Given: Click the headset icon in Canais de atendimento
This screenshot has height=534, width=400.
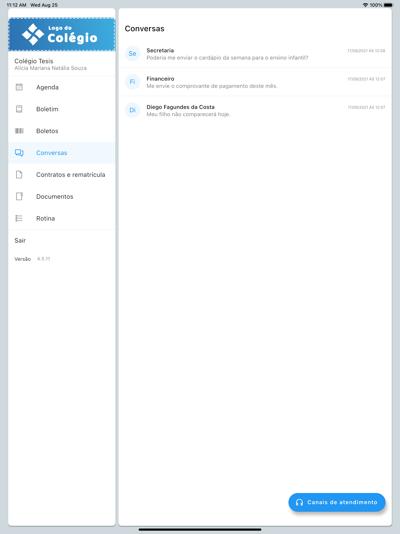Looking at the screenshot, I should (299, 502).
